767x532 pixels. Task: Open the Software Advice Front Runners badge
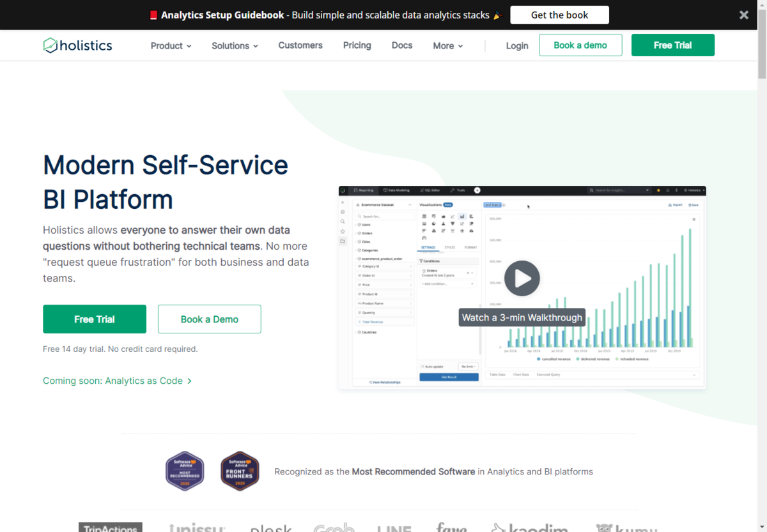coord(240,471)
